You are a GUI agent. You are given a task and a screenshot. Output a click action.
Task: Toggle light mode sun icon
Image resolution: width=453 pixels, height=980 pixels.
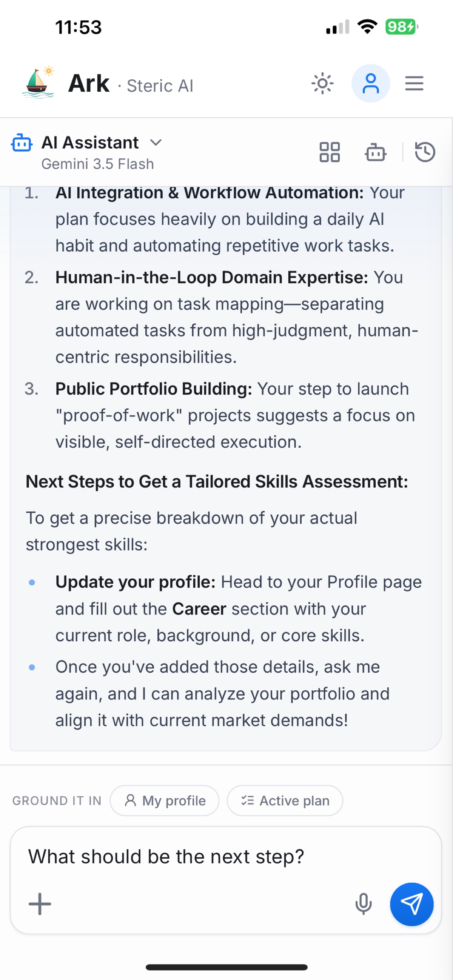pos(322,83)
